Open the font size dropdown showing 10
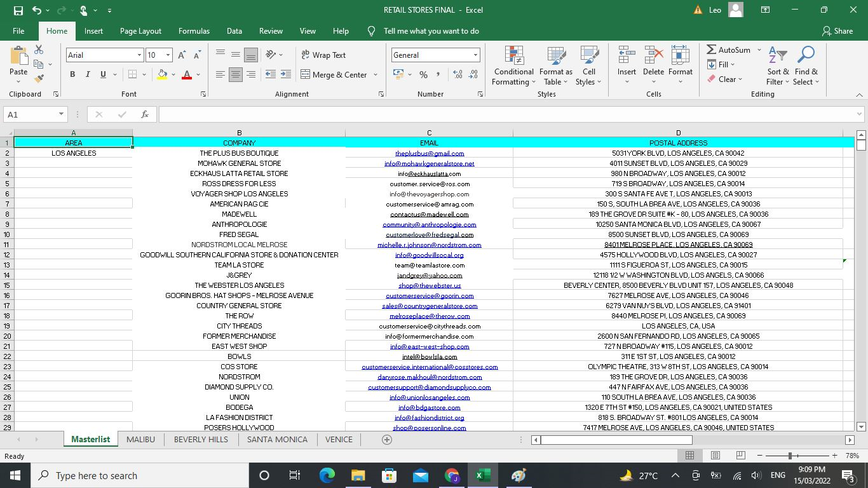868x488 pixels. tap(168, 55)
